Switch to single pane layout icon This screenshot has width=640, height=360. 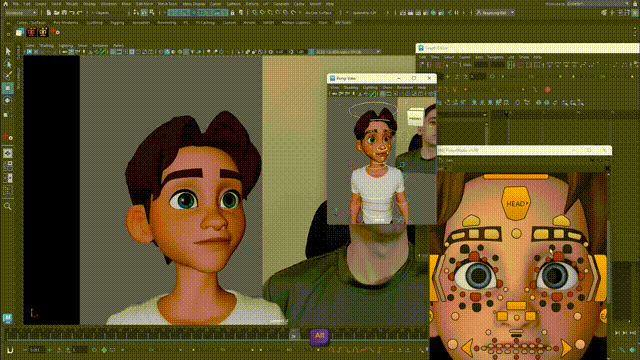(8, 153)
